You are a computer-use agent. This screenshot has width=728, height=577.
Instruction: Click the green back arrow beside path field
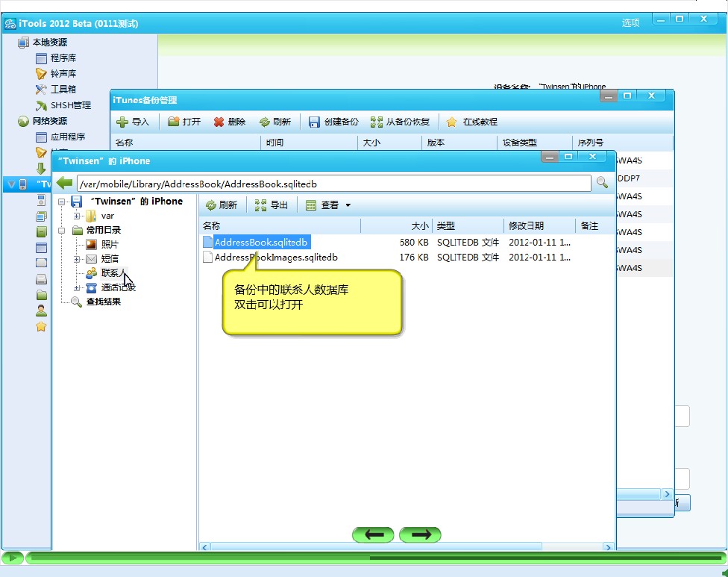pos(65,183)
